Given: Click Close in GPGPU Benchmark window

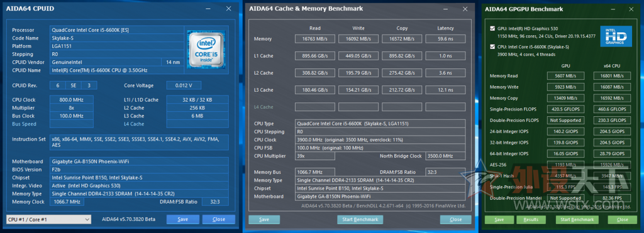Looking at the screenshot, I should tap(622, 219).
